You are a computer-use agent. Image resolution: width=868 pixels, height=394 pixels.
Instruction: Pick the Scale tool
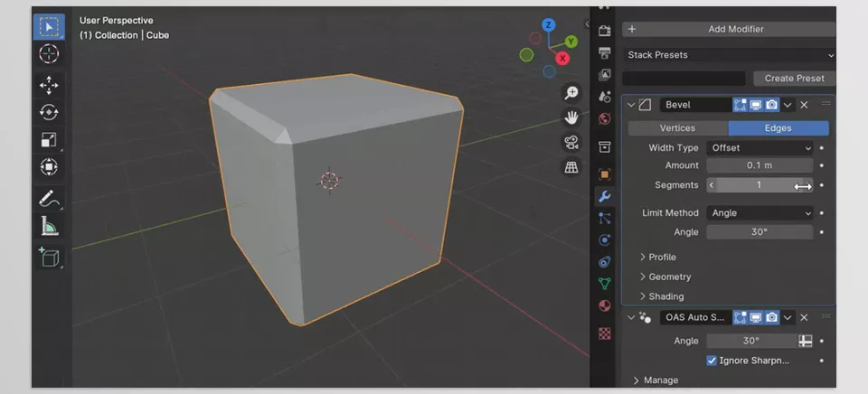point(49,139)
